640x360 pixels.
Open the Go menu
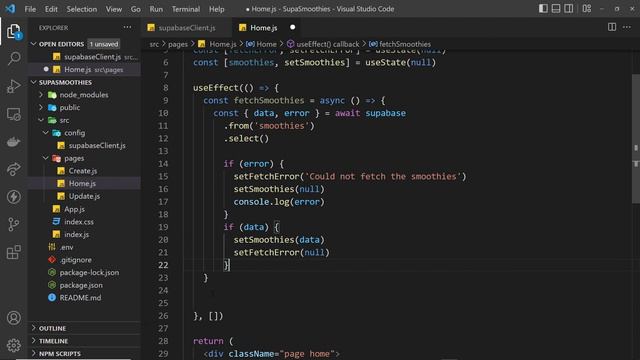click(x=136, y=9)
